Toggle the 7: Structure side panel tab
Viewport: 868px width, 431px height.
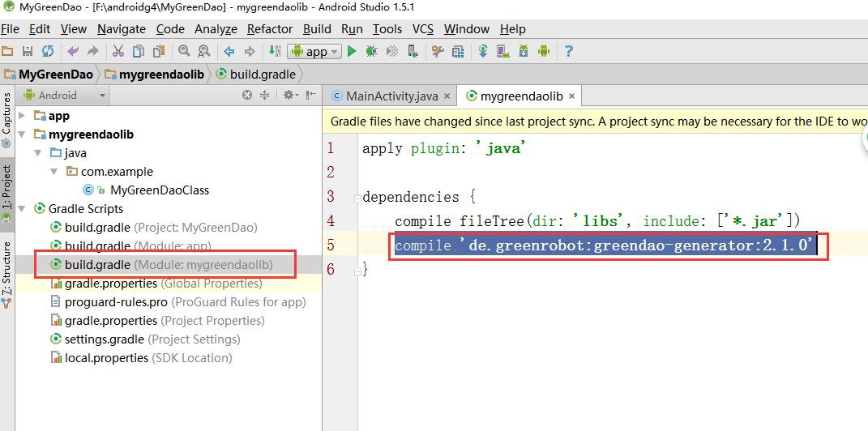pos(6,275)
